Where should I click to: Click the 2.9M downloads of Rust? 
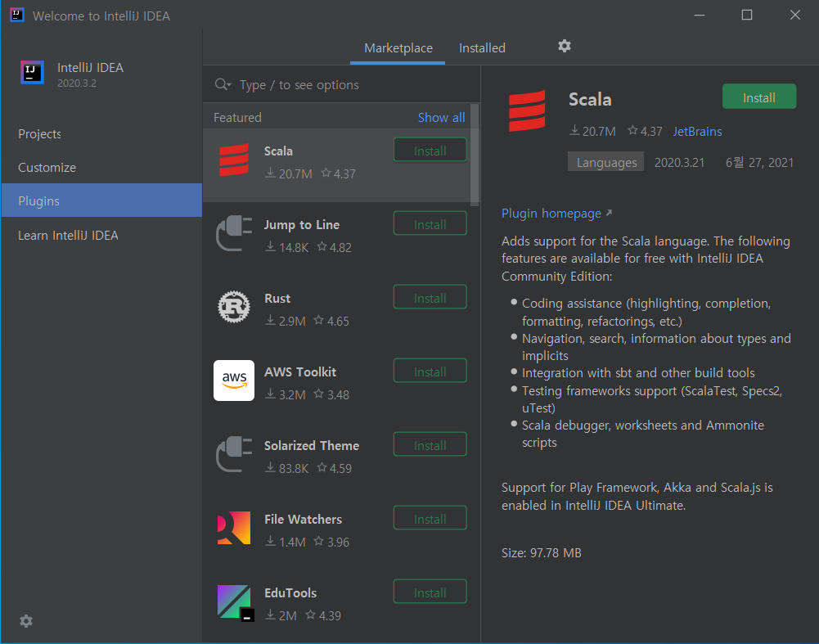pyautogui.click(x=286, y=322)
